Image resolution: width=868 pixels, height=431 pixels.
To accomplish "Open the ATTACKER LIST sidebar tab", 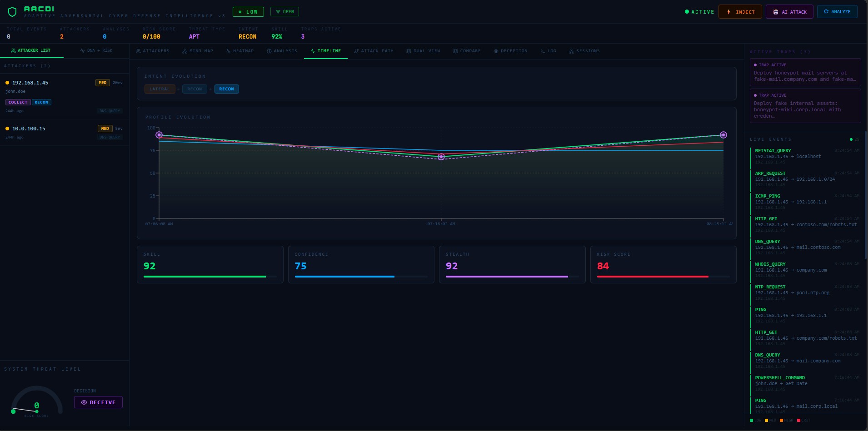I will [31, 50].
